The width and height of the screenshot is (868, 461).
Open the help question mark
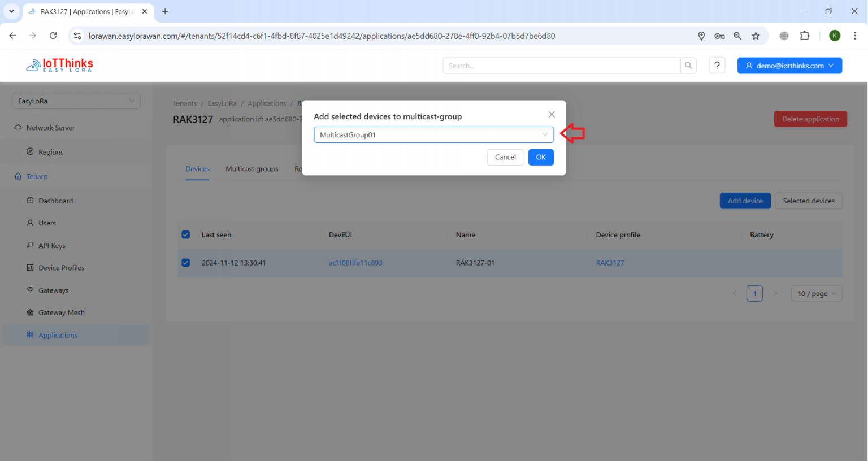717,65
